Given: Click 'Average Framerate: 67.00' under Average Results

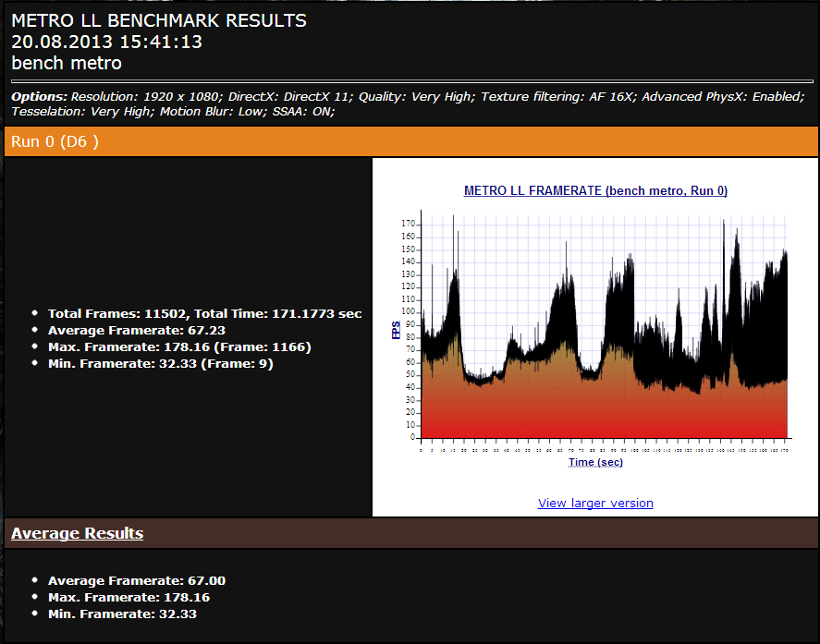Looking at the screenshot, I should click(x=137, y=581).
